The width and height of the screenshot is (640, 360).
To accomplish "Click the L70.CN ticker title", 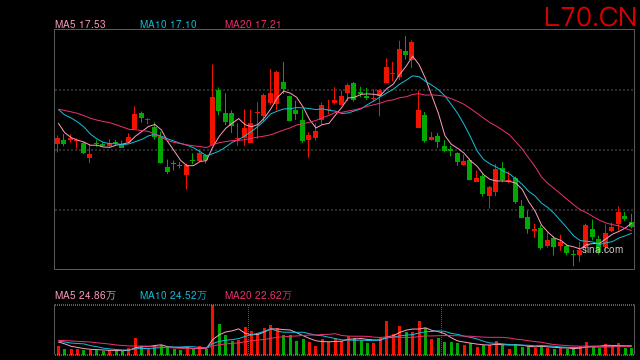I will tap(590, 18).
